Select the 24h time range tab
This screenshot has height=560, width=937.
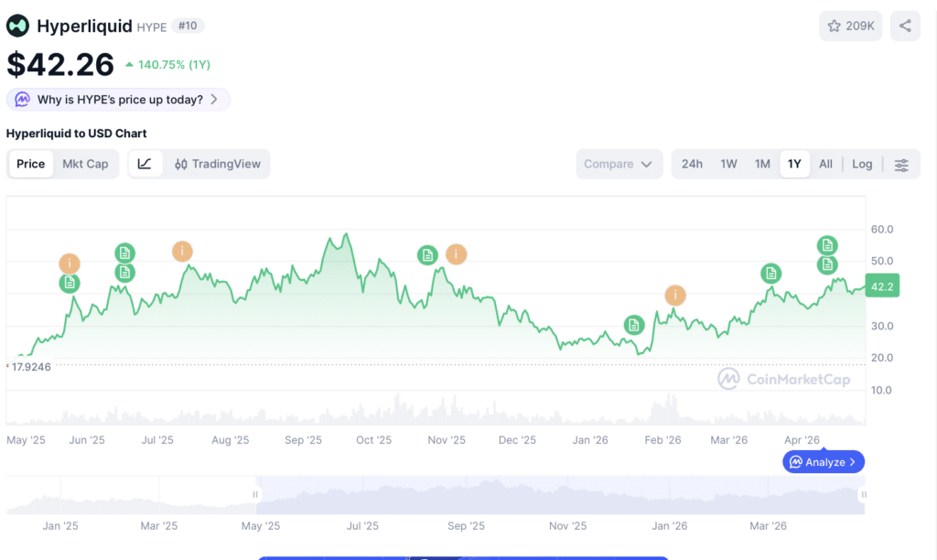(692, 164)
